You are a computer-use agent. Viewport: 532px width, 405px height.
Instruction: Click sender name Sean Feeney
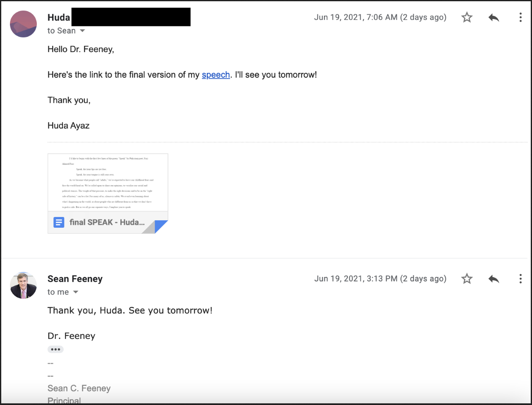click(x=75, y=279)
